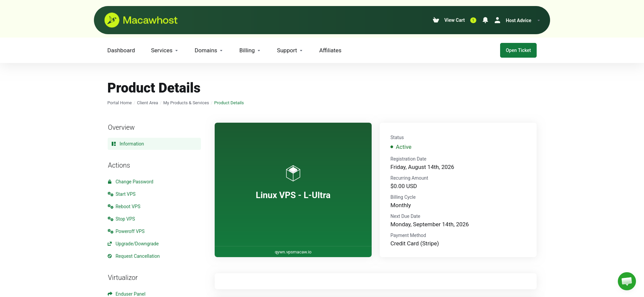Click the lock icon beside Change Password

(110, 182)
